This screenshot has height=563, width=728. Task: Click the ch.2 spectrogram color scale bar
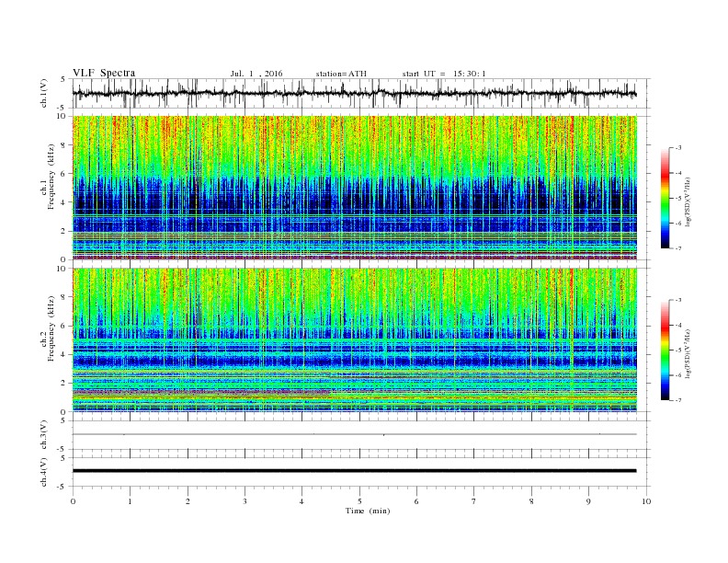665,350
